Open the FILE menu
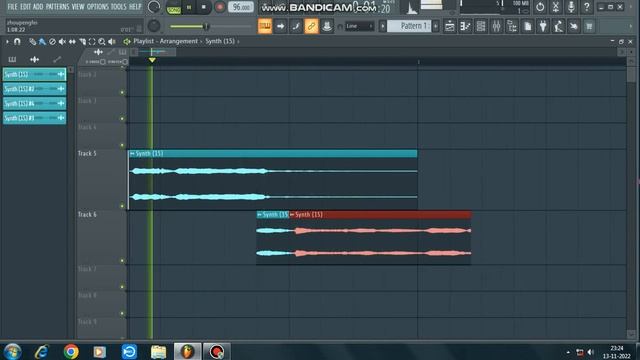640x360 pixels. pyautogui.click(x=12, y=7)
